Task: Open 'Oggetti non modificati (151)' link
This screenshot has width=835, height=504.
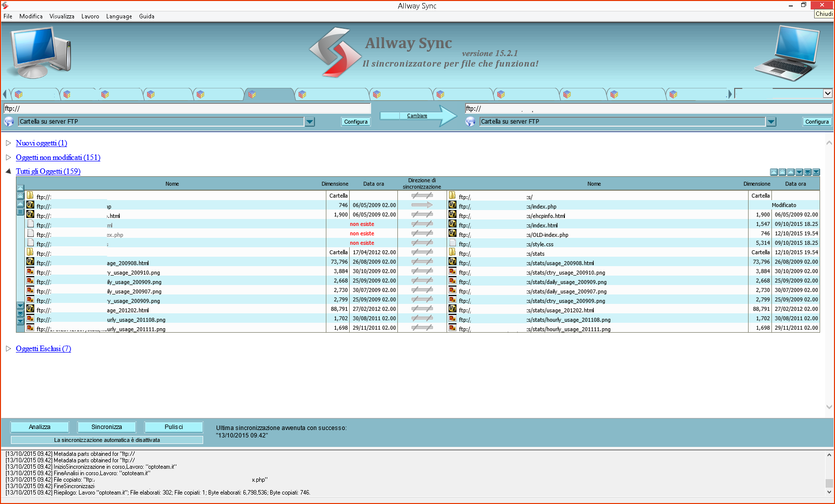Action: [x=58, y=157]
